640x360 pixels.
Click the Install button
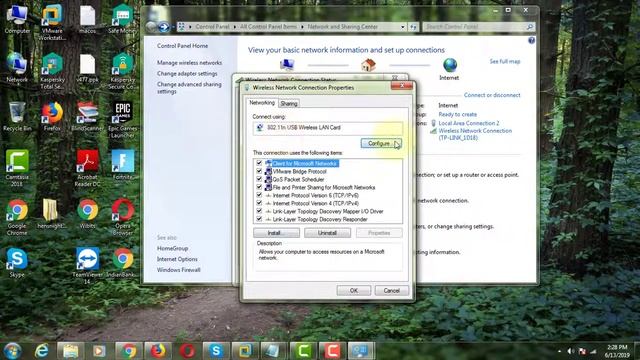pyautogui.click(x=276, y=233)
